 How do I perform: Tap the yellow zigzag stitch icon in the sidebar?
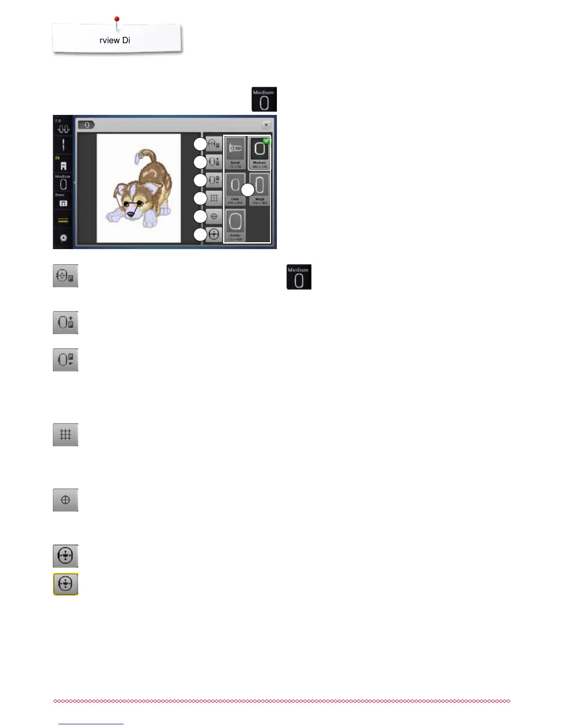click(x=63, y=220)
